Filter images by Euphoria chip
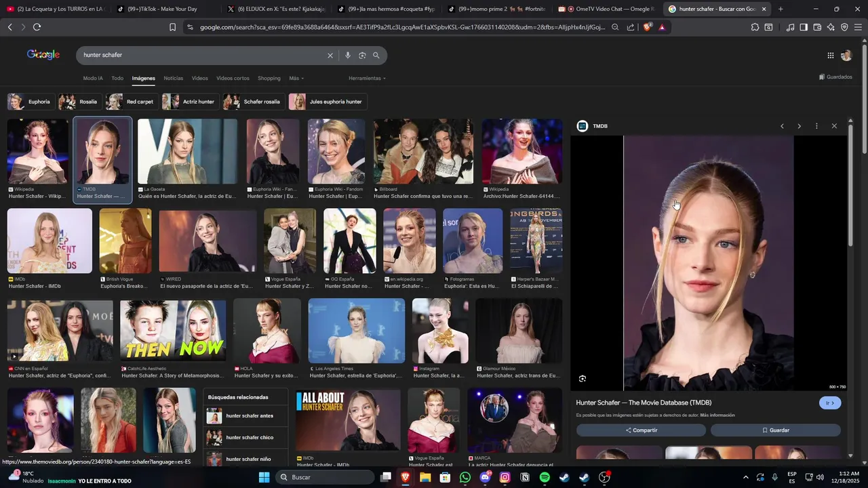Image resolution: width=868 pixels, height=488 pixels. point(31,102)
